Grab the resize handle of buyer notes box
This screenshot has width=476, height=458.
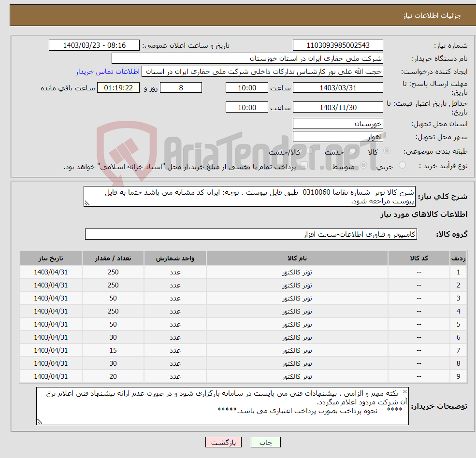40,421
